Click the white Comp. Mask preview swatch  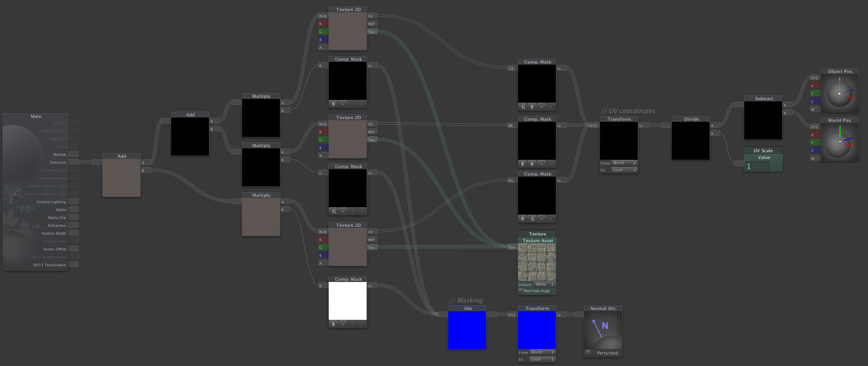tap(347, 301)
